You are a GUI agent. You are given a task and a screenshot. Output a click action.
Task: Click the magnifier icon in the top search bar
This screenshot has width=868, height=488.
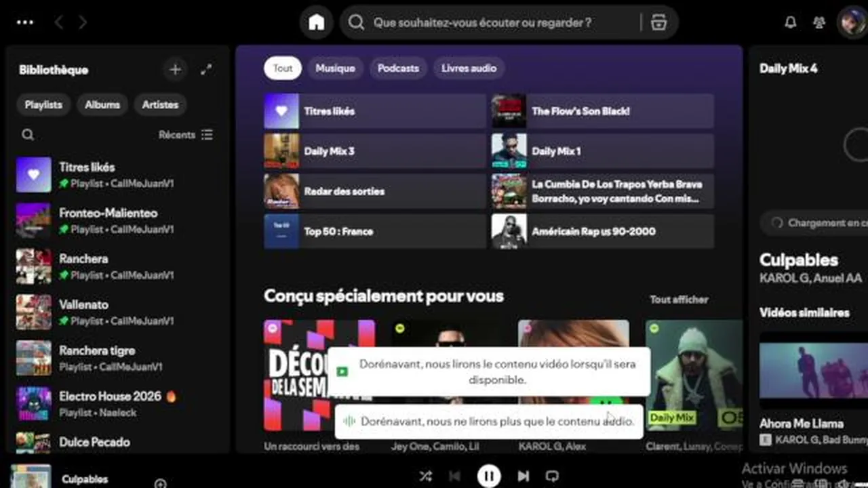pos(356,22)
